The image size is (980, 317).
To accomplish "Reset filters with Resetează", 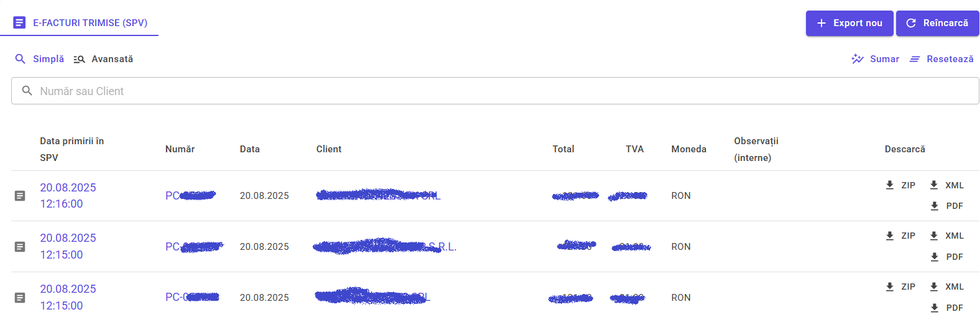I will click(941, 59).
